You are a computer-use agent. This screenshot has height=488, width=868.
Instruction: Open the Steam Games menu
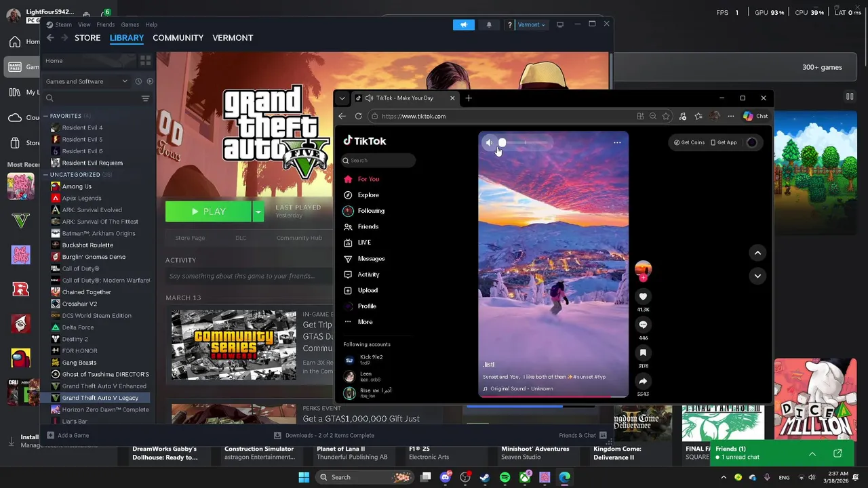pos(130,24)
